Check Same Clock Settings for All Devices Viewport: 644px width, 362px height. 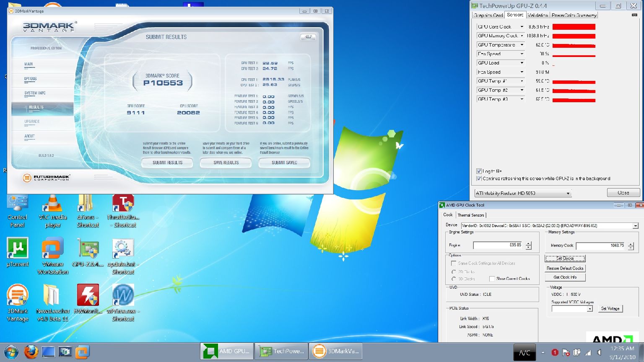point(453,263)
